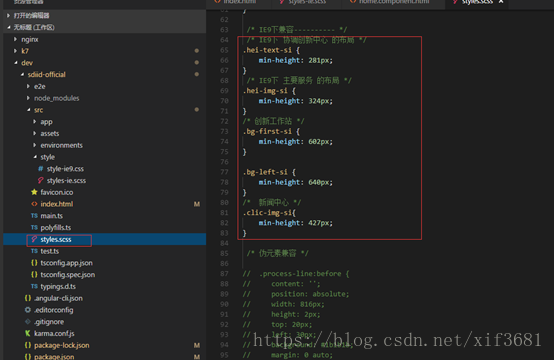Click the Karma icon beside karma.conf.js
The height and width of the screenshot is (360, 554).
click(x=28, y=333)
